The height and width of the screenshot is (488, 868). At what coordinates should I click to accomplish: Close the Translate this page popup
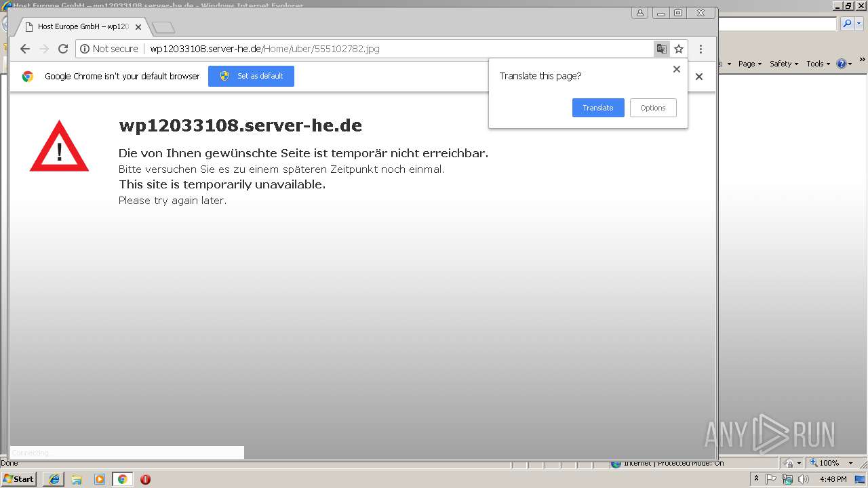676,69
